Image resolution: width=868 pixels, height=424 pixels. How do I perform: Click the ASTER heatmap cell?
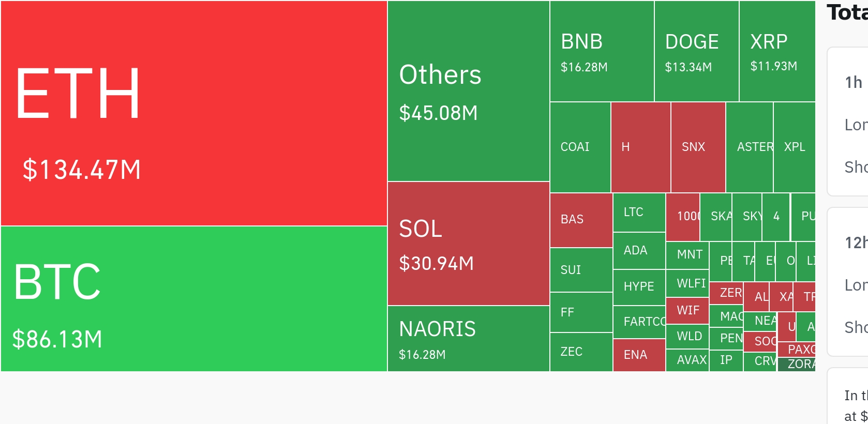coord(750,147)
